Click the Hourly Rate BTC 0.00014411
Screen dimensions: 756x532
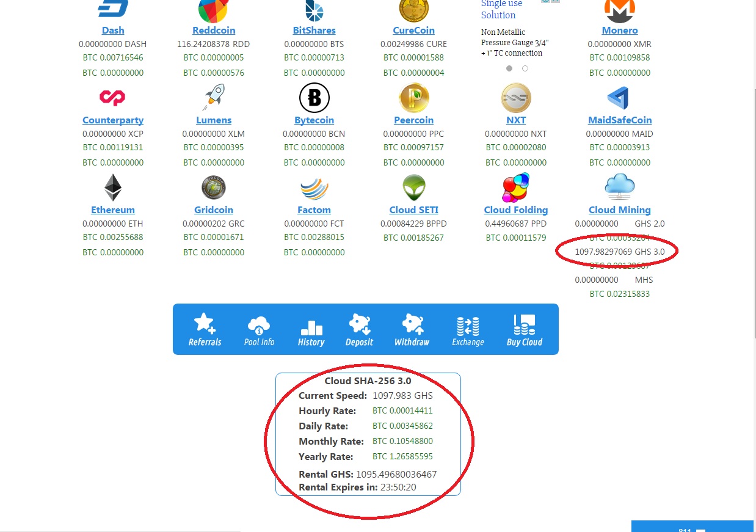tap(403, 411)
